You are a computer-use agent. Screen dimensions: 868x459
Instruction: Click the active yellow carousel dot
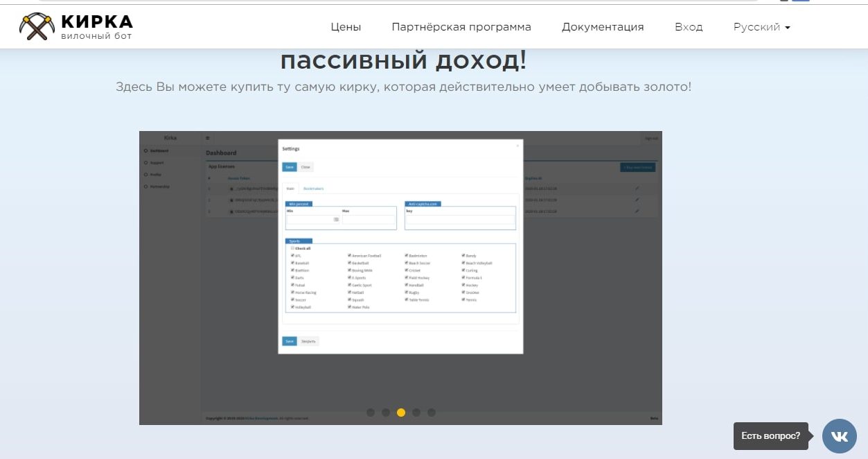point(401,413)
